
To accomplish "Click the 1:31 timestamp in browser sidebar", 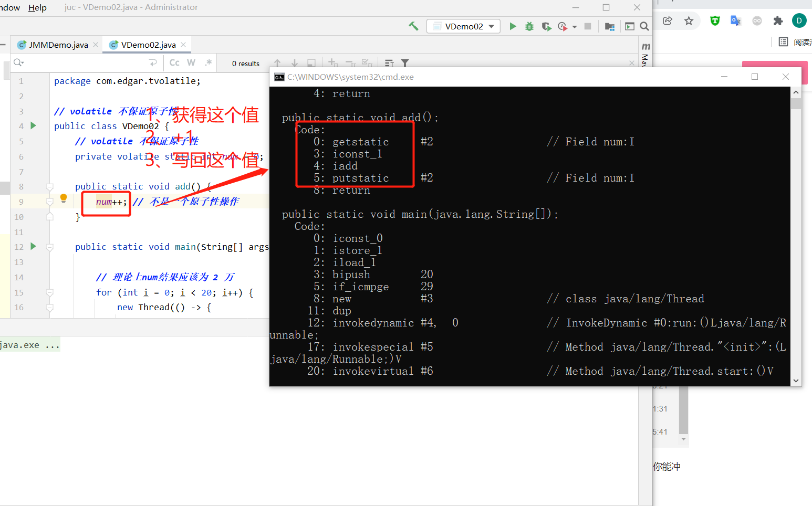I will [660, 409].
